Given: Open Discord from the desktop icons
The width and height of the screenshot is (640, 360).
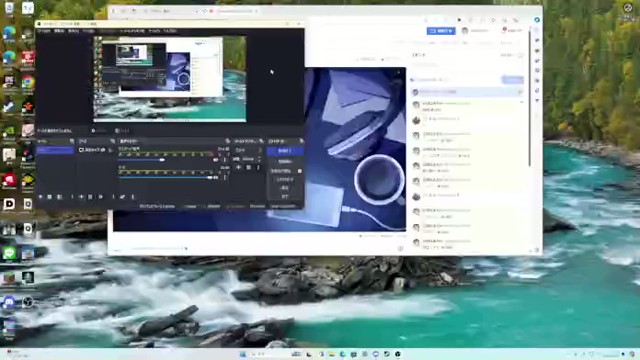Looking at the screenshot, I should click(9, 302).
